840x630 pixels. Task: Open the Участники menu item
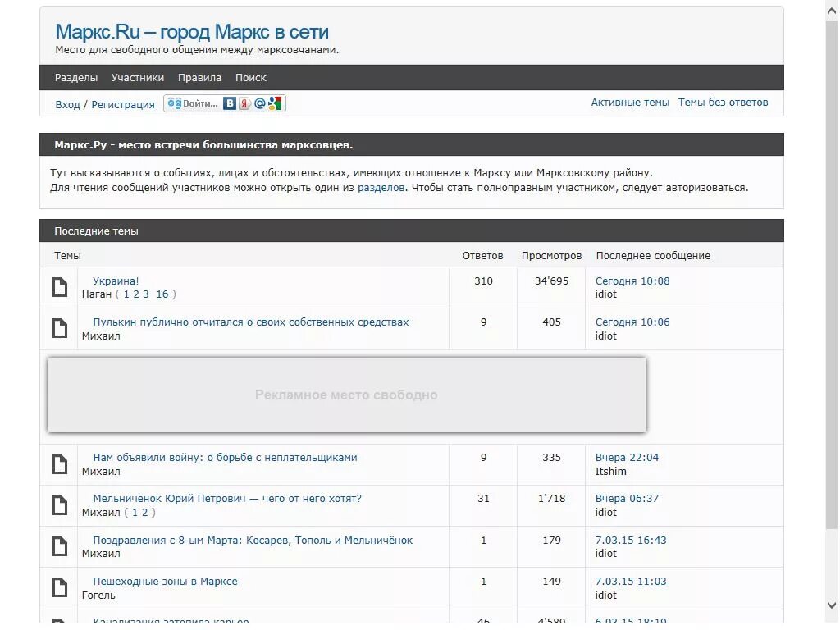click(x=138, y=78)
